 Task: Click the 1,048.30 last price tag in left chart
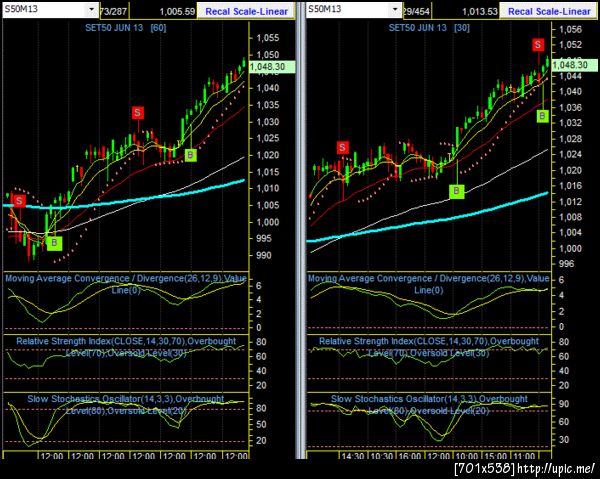271,67
